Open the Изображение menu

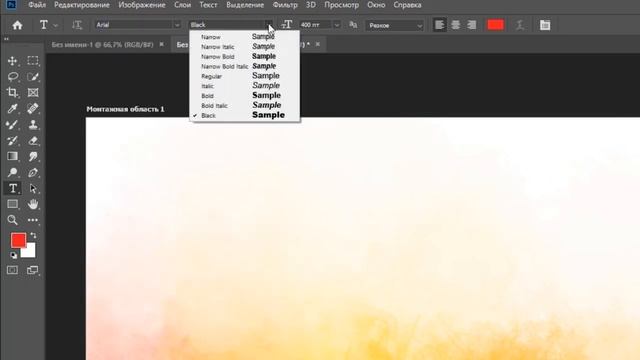click(142, 5)
